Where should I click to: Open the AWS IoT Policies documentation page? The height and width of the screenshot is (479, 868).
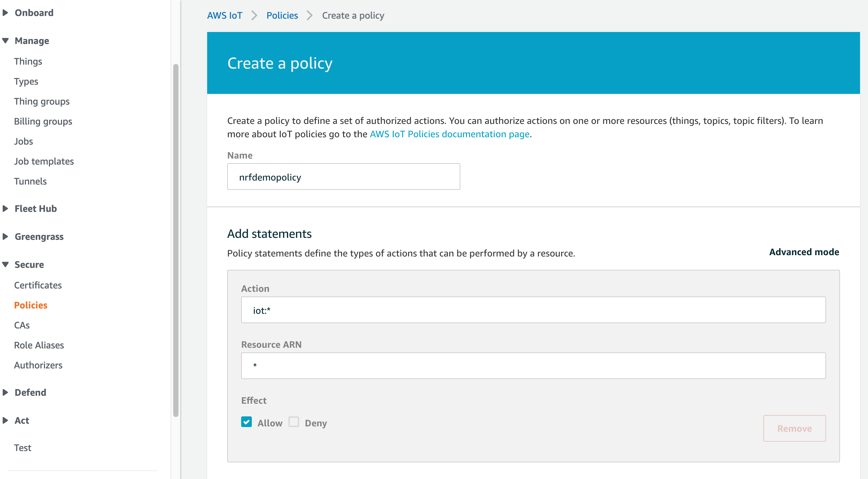[450, 134]
